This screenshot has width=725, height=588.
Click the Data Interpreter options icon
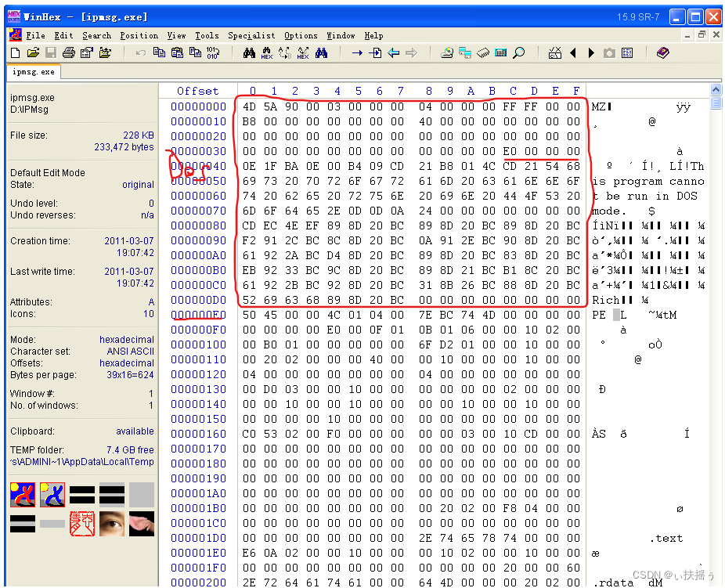click(555, 53)
